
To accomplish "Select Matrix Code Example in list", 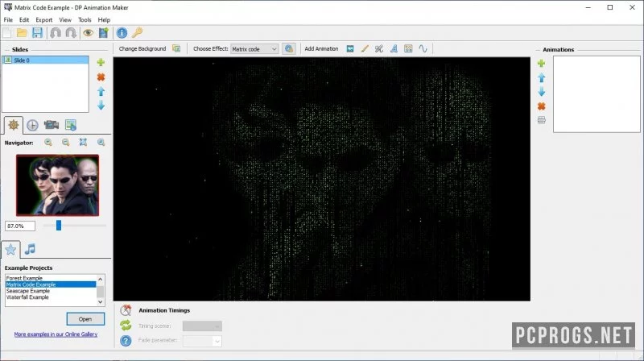I will (x=51, y=284).
